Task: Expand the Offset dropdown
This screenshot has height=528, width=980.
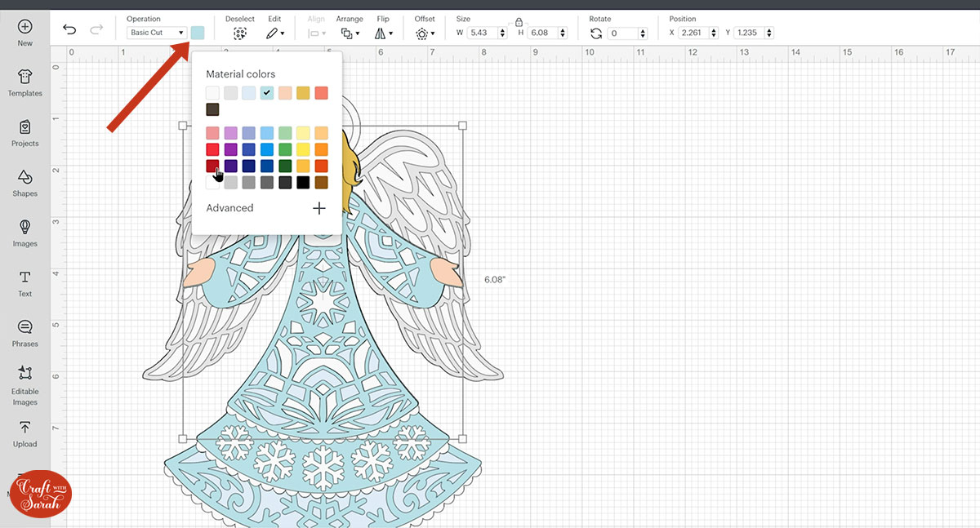Action: click(425, 33)
